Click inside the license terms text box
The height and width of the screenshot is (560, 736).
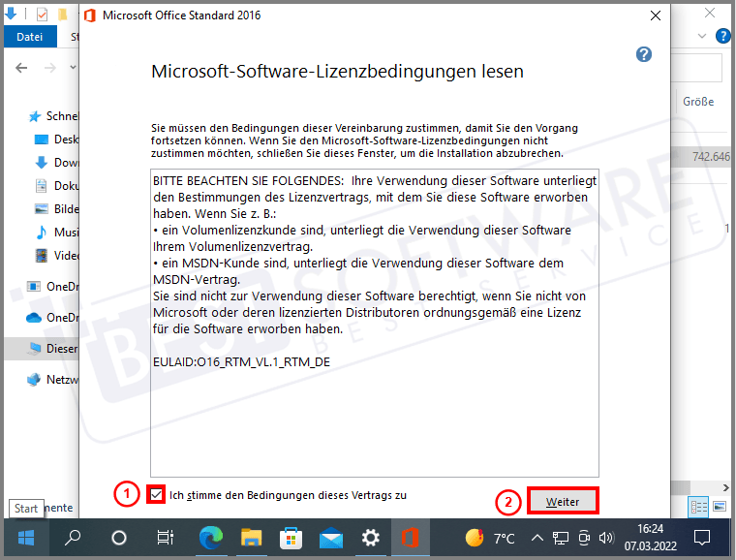click(375, 323)
